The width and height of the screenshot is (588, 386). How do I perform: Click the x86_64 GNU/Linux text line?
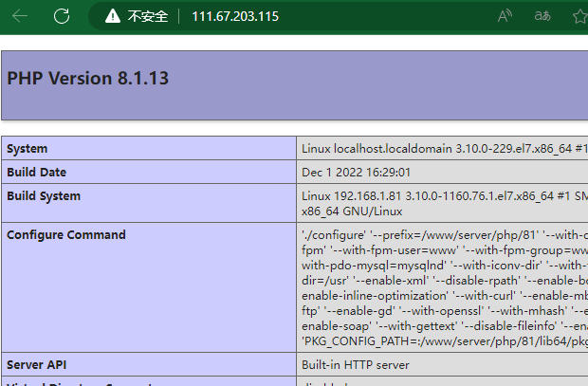click(352, 211)
